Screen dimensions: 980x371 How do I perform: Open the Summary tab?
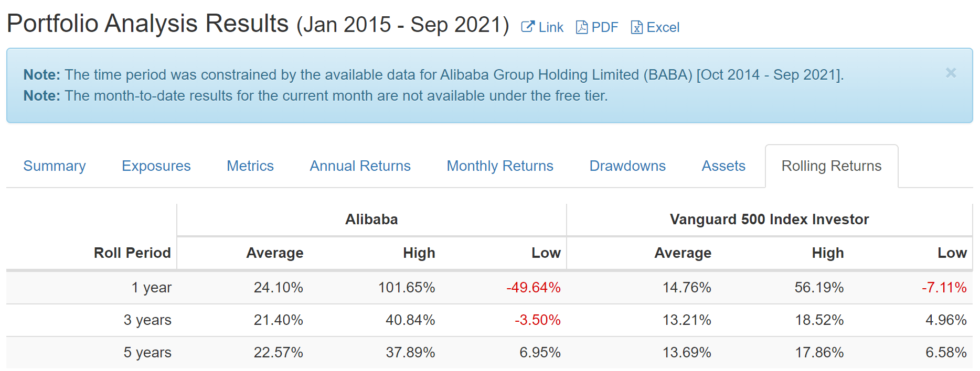pyautogui.click(x=55, y=166)
